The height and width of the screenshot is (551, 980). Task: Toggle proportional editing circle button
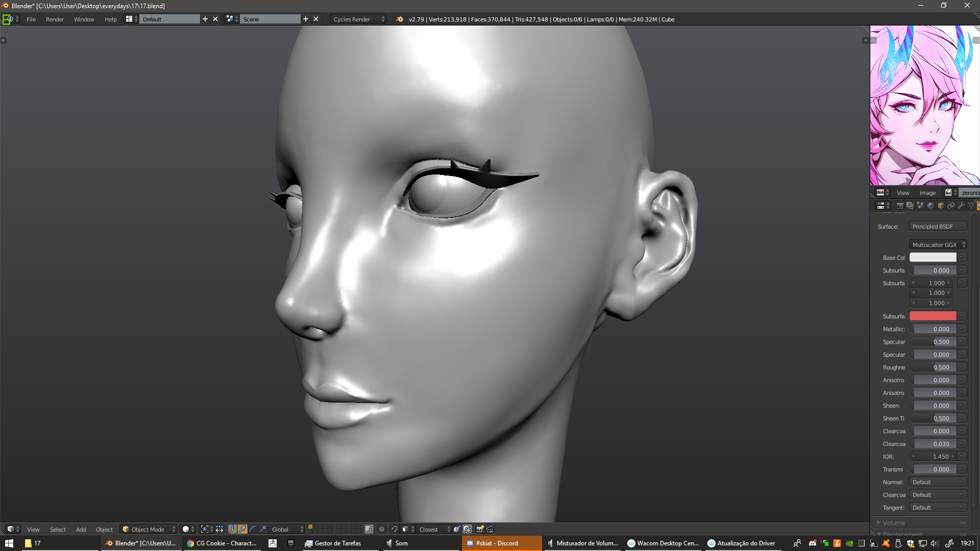point(382,529)
